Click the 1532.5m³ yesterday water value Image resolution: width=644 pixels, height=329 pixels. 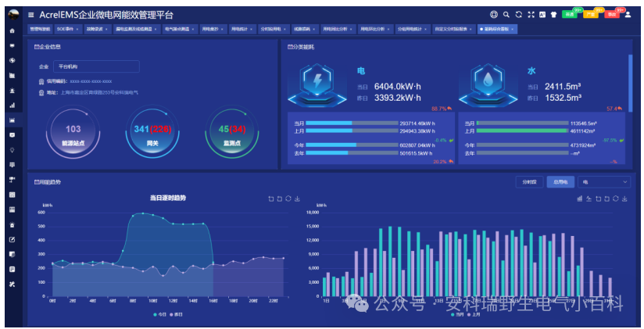click(563, 98)
